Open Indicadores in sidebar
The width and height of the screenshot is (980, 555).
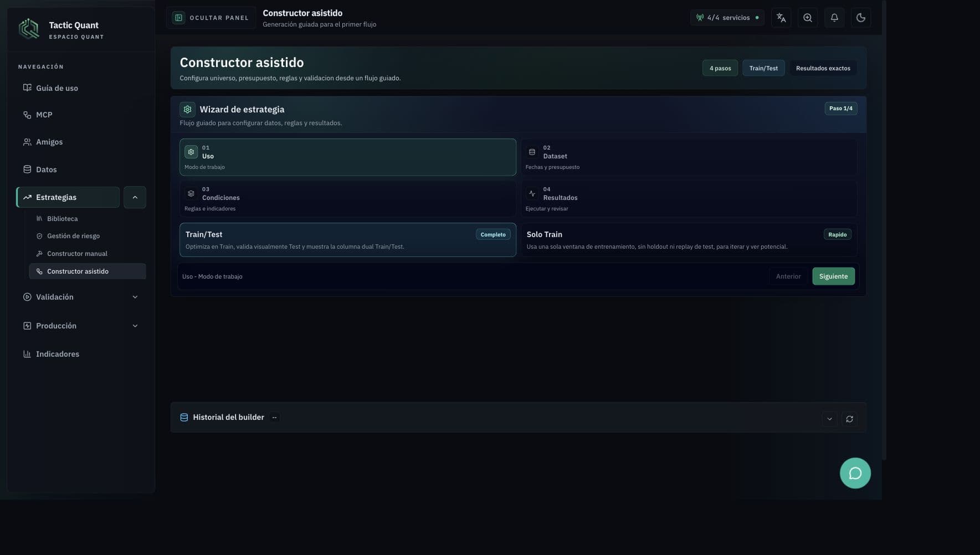[81, 354]
